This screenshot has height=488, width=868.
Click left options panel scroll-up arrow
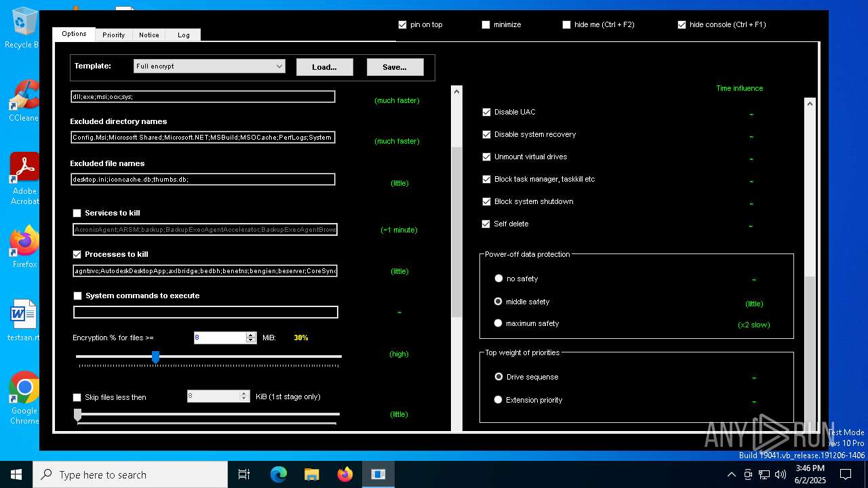coord(456,91)
